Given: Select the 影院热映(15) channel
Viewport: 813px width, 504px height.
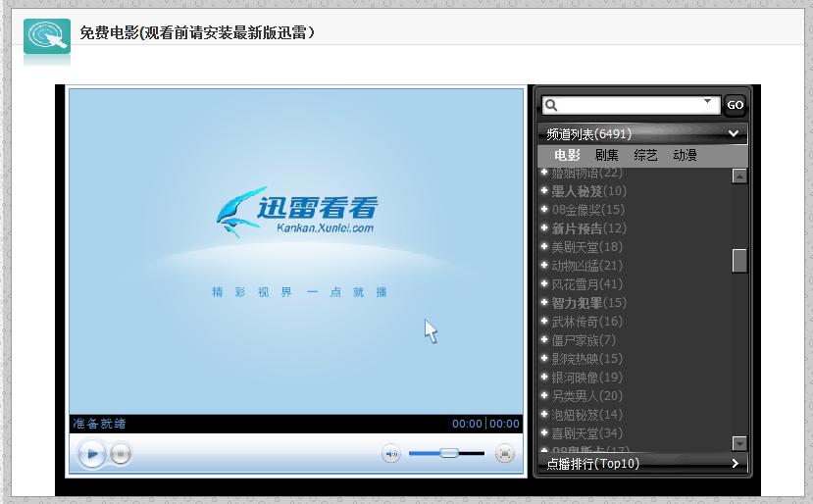Looking at the screenshot, I should (586, 359).
